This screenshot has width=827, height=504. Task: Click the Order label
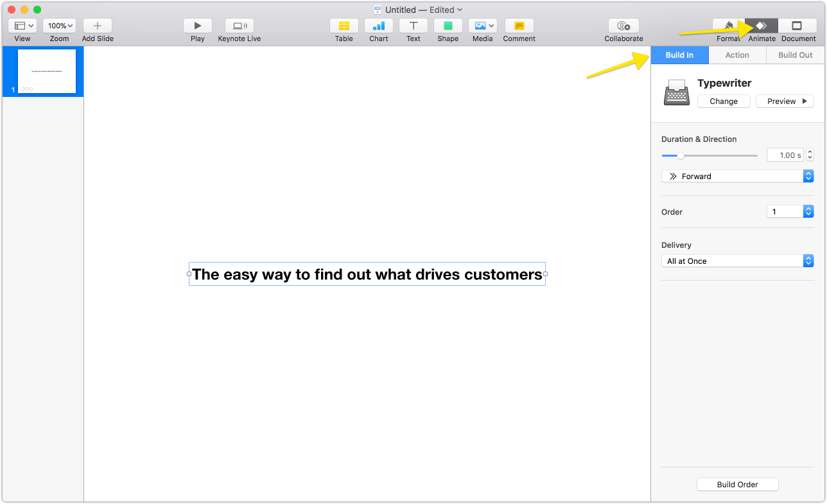pos(672,212)
